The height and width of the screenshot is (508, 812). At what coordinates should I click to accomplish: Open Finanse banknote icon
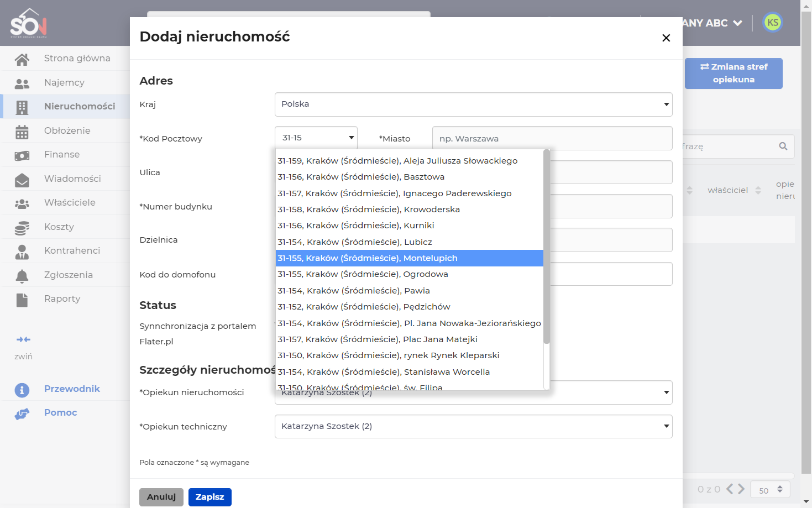point(22,156)
